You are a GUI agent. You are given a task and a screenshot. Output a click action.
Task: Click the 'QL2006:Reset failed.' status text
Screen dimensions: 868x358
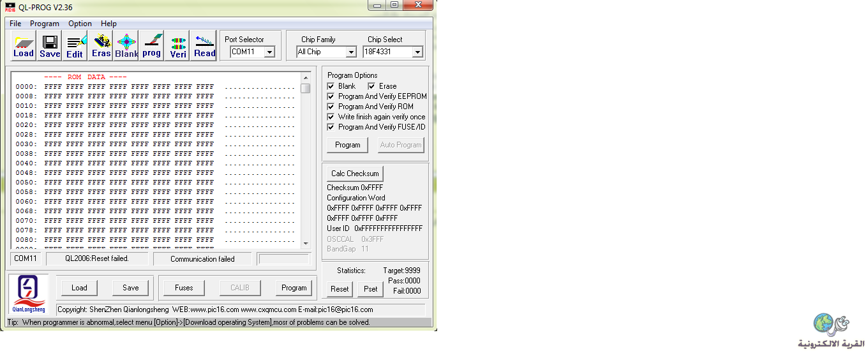(x=97, y=258)
